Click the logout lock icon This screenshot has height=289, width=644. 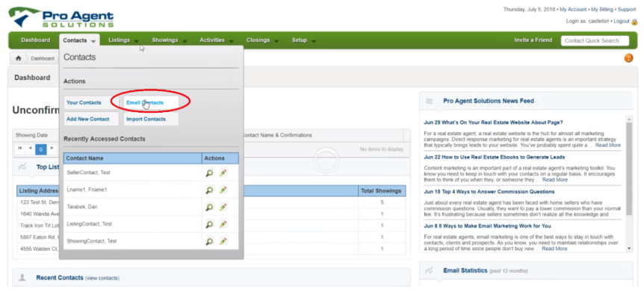pyautogui.click(x=634, y=22)
